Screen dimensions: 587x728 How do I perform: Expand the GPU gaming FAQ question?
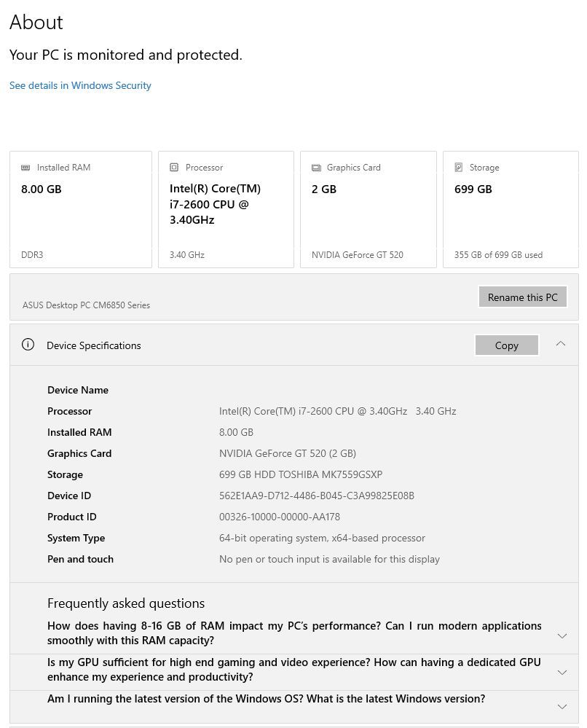(x=562, y=673)
